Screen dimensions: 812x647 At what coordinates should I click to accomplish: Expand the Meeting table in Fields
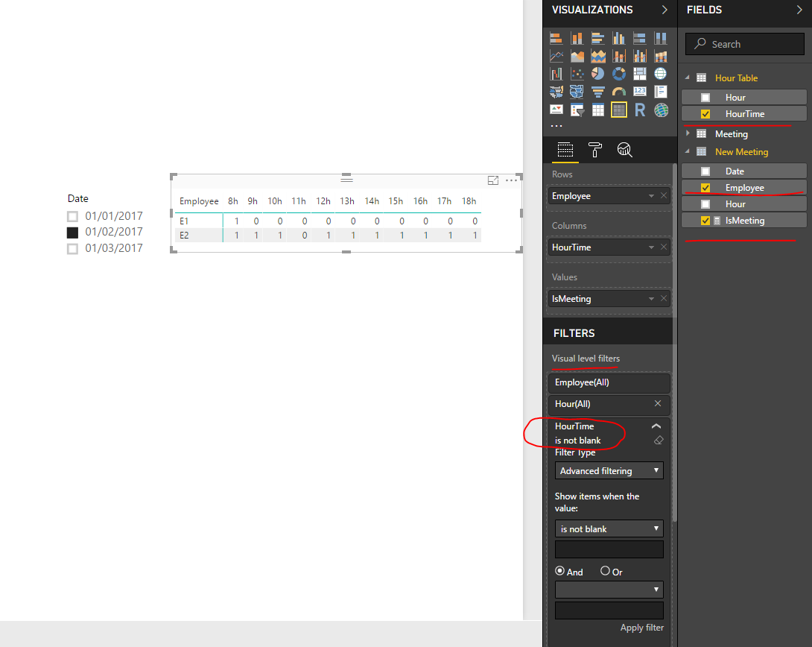coord(688,133)
